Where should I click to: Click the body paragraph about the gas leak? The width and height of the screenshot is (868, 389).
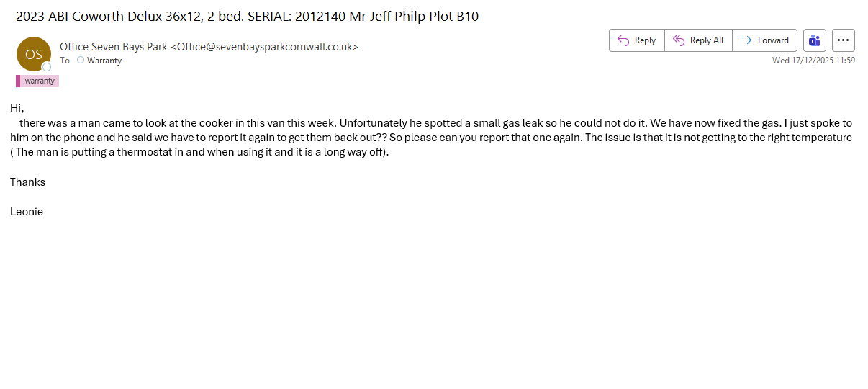pos(432,138)
